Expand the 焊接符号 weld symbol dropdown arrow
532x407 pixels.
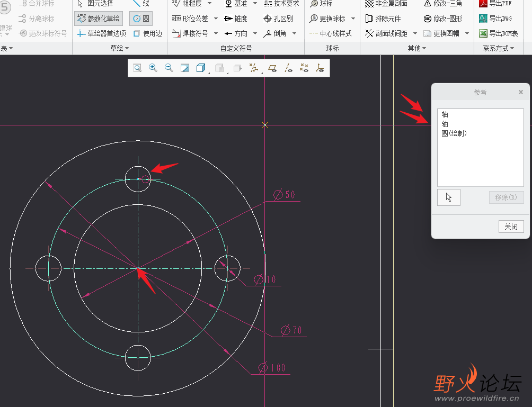(216, 33)
